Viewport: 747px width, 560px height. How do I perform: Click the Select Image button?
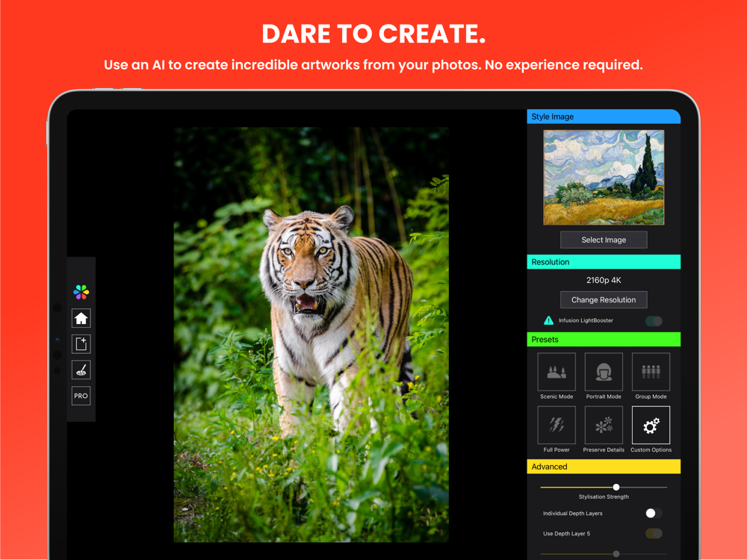point(604,240)
